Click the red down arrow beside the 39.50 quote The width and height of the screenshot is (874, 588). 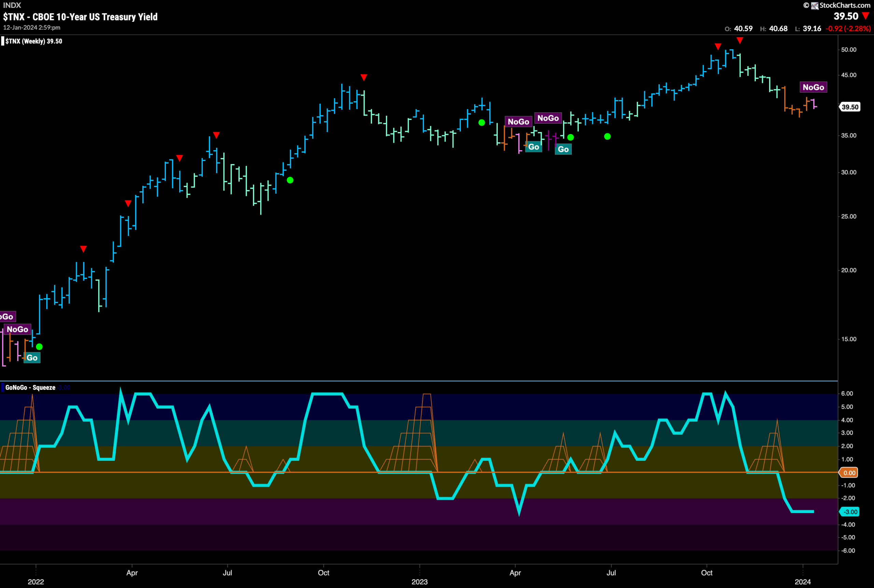(866, 16)
